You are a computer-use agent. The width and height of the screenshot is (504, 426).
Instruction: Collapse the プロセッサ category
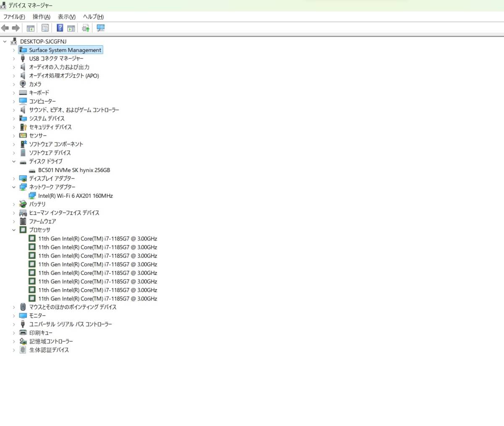click(14, 230)
